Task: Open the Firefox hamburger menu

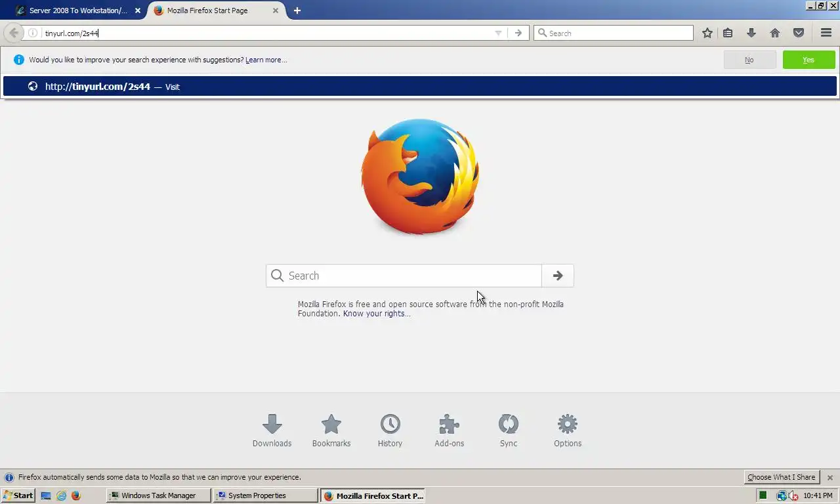Action: tap(826, 33)
